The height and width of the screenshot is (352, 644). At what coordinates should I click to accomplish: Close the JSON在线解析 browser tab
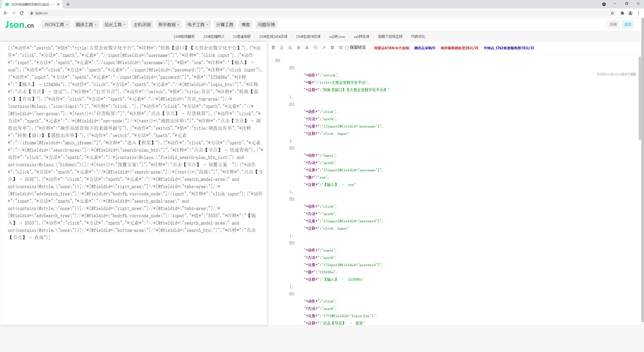coord(58,4)
